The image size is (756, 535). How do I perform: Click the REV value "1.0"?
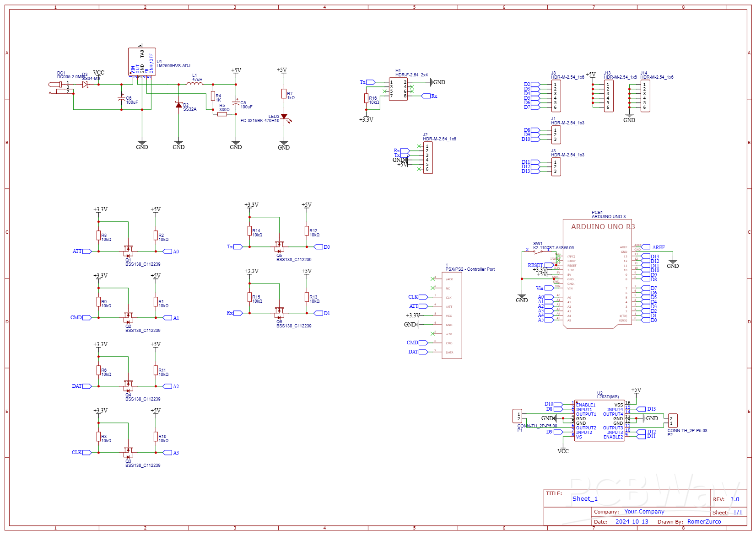(735, 499)
